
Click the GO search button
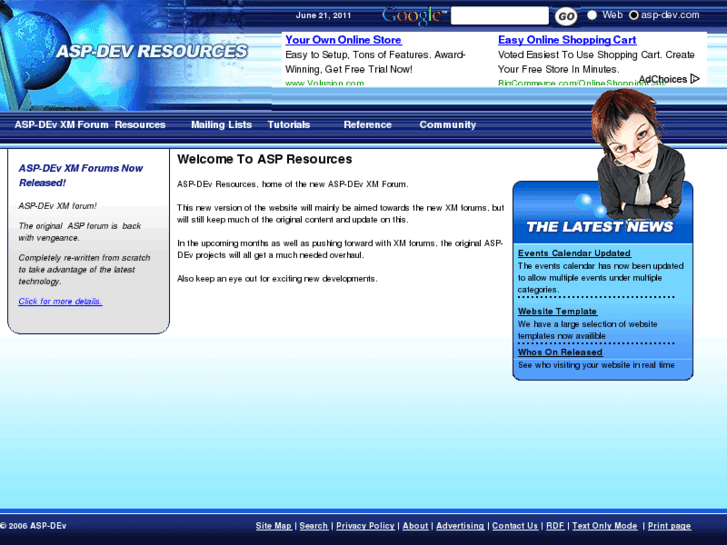(x=566, y=17)
